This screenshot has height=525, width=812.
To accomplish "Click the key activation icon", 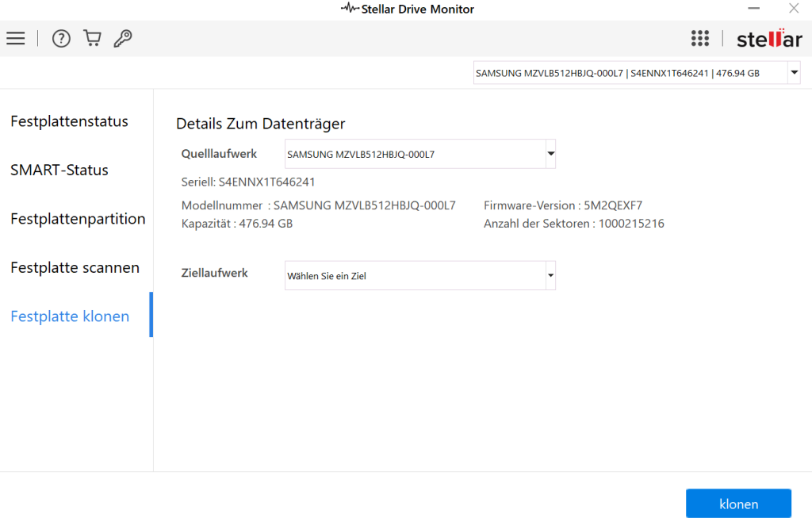I will coord(123,38).
